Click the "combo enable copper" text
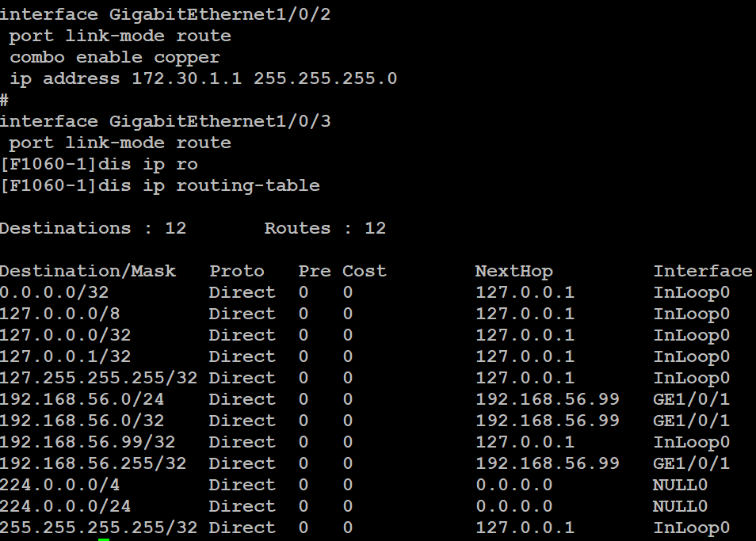The width and height of the screenshot is (756, 541). [114, 57]
